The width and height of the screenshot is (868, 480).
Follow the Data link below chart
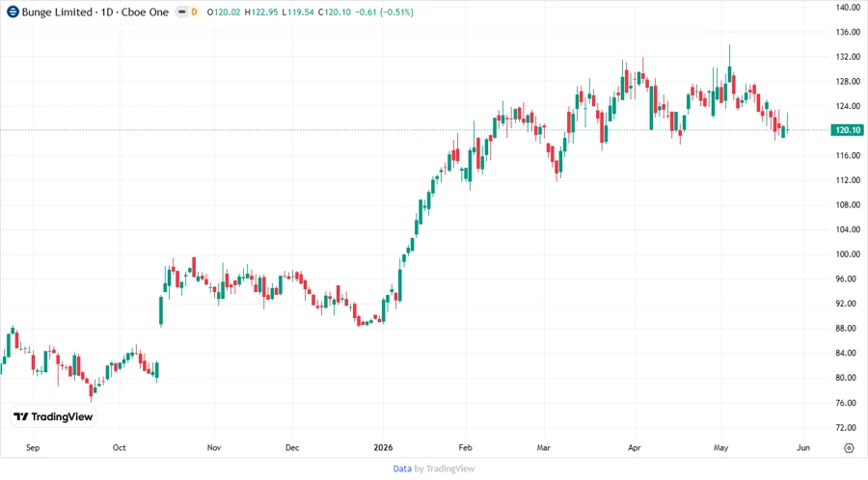pos(402,468)
